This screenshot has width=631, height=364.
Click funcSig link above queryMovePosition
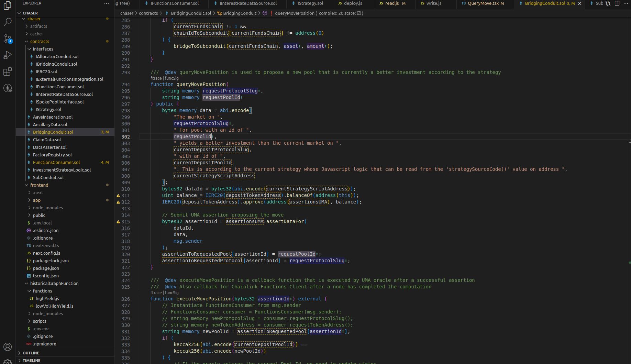171,78
